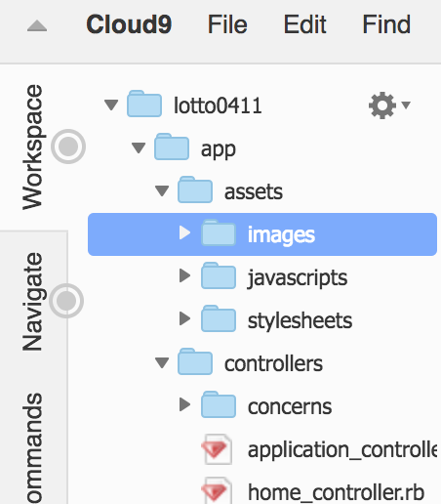Click the ruby icon of application_controller file

pos(217,449)
